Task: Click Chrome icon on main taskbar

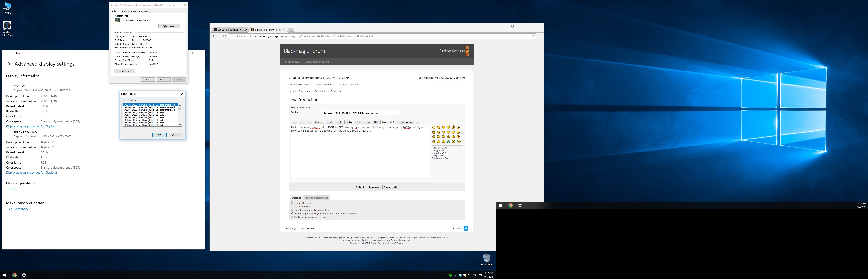Action: click(15, 275)
